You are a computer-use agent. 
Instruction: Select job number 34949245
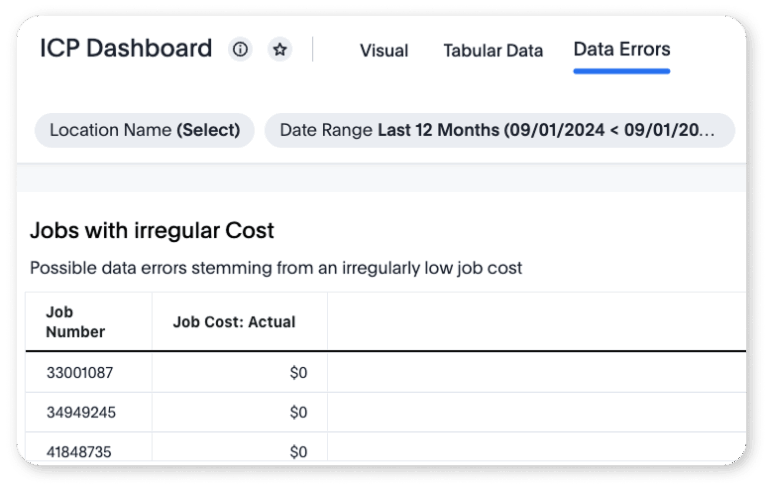[x=80, y=412]
